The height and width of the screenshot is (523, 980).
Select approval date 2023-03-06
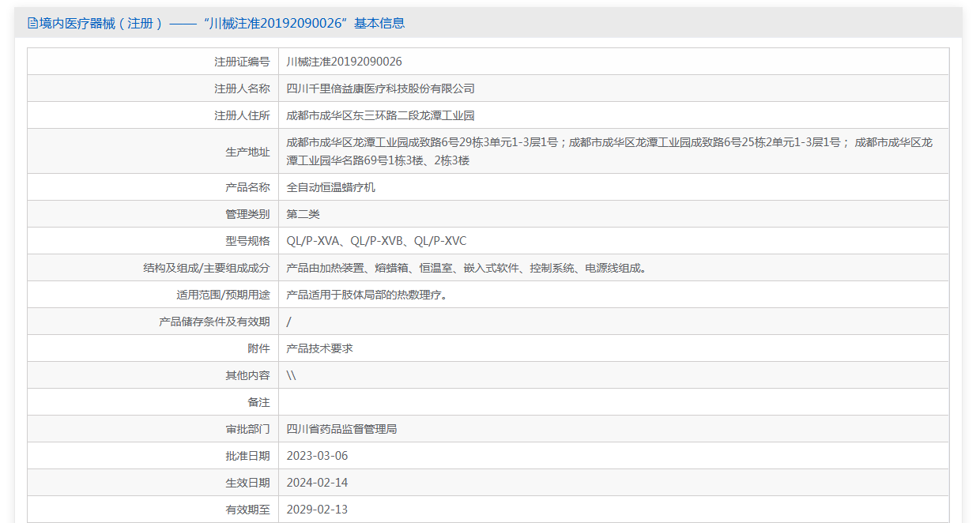pos(317,456)
